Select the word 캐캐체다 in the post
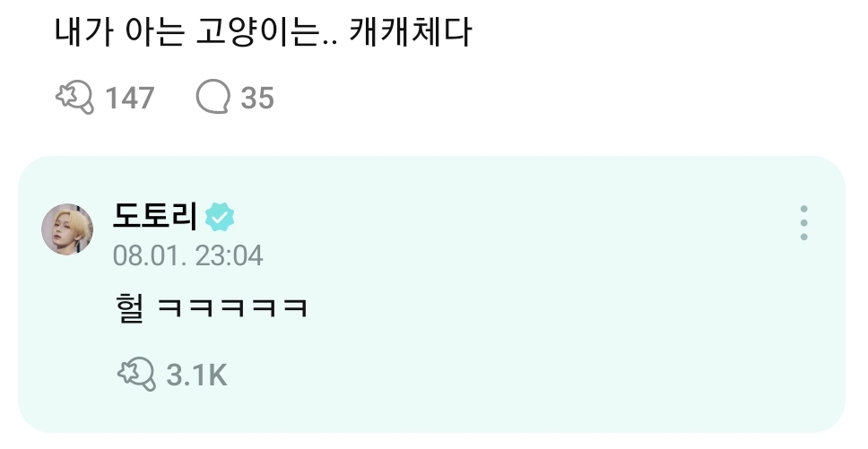868x449 pixels. 410,32
